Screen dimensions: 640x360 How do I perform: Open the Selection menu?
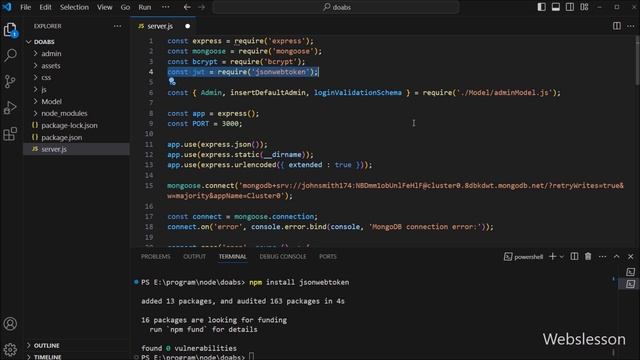74,7
